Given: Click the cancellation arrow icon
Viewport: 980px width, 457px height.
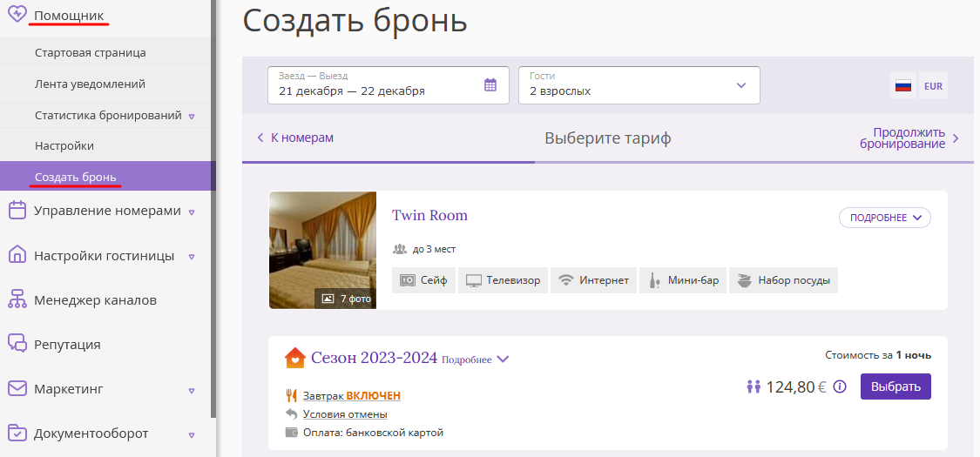Looking at the screenshot, I should click(291, 413).
